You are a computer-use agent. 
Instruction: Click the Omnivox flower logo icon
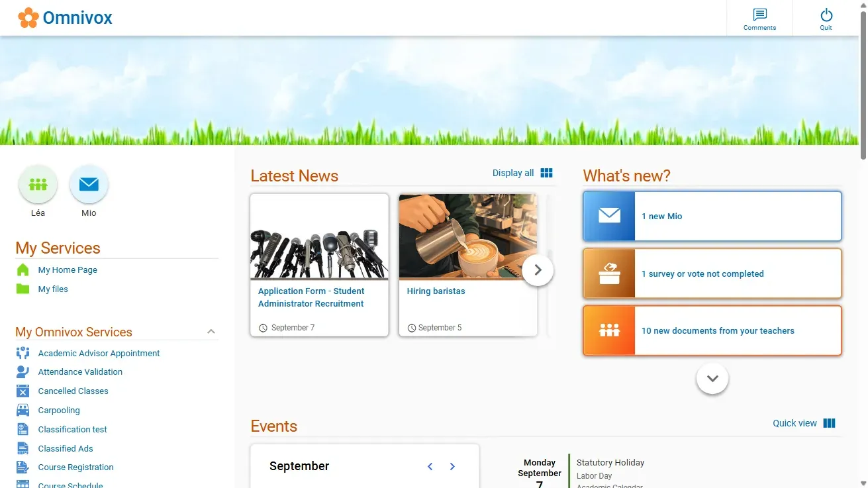coord(28,18)
